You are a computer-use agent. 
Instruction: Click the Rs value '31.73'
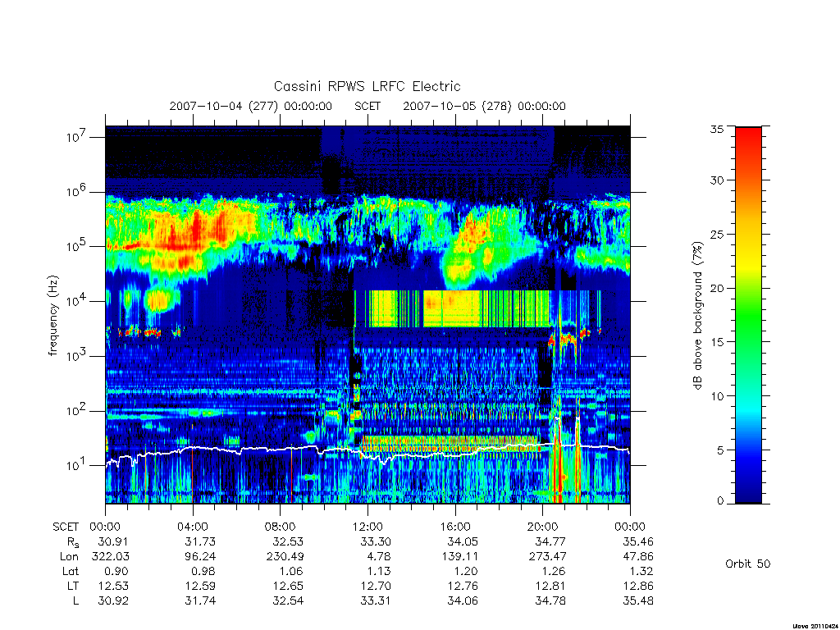200,541
